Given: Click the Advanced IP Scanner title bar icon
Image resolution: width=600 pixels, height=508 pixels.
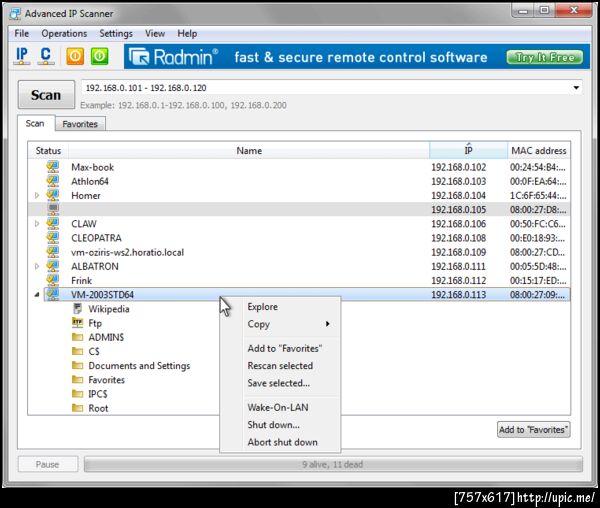Looking at the screenshot, I should (15, 13).
